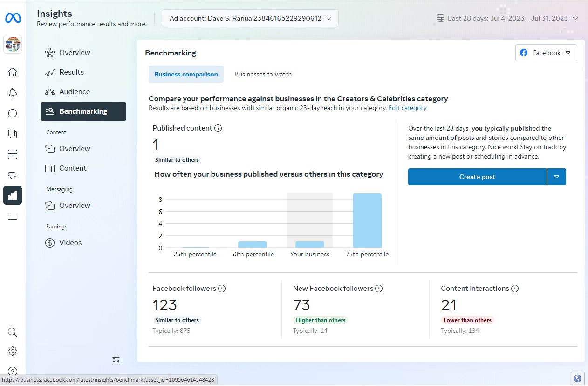Click the Ads megaphone icon

pyautogui.click(x=13, y=175)
